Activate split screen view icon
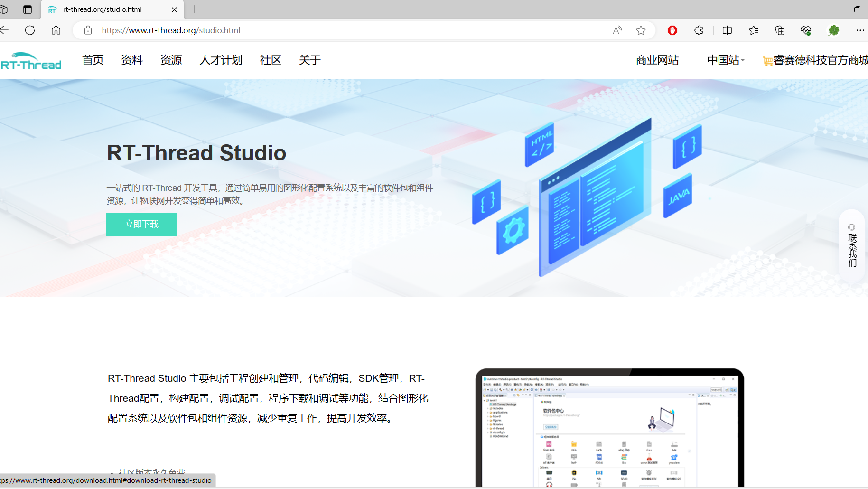 pyautogui.click(x=728, y=30)
